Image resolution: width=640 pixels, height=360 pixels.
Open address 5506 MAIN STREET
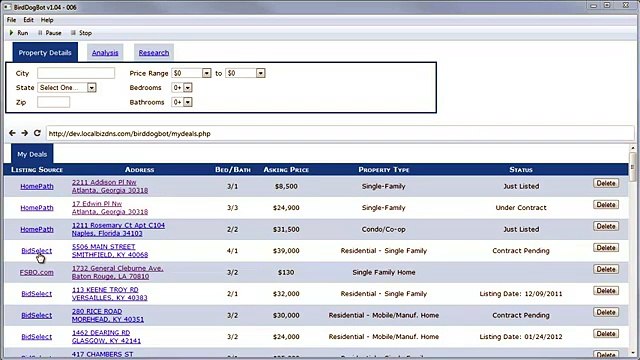coord(110,251)
